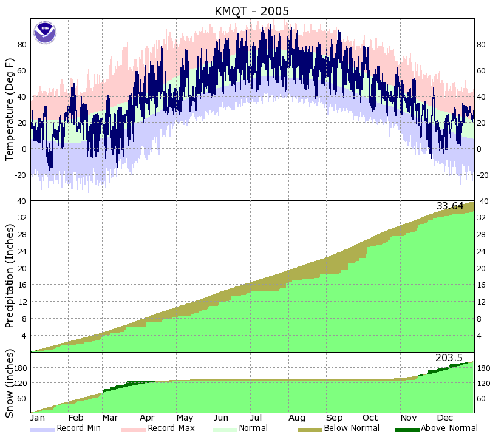Click the Below Normal legend label
This screenshot has height=437, width=504.
coord(352,429)
